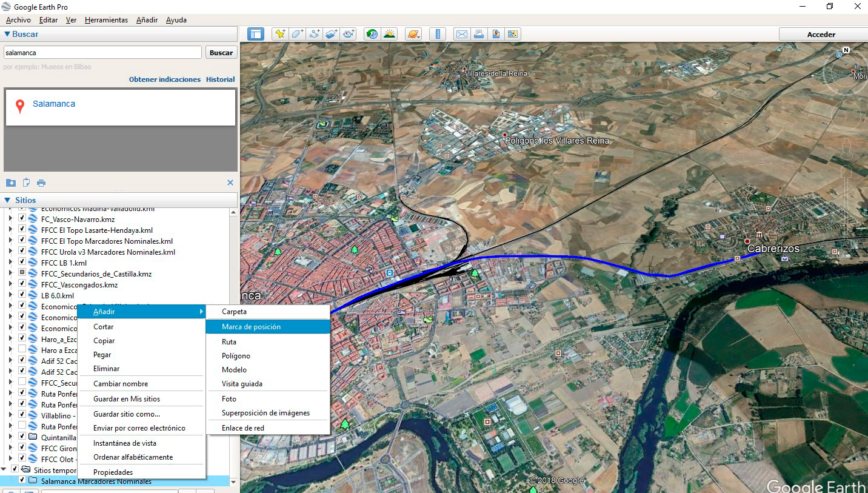Uncheck the LB 6.0.kml checkbox

(22, 295)
